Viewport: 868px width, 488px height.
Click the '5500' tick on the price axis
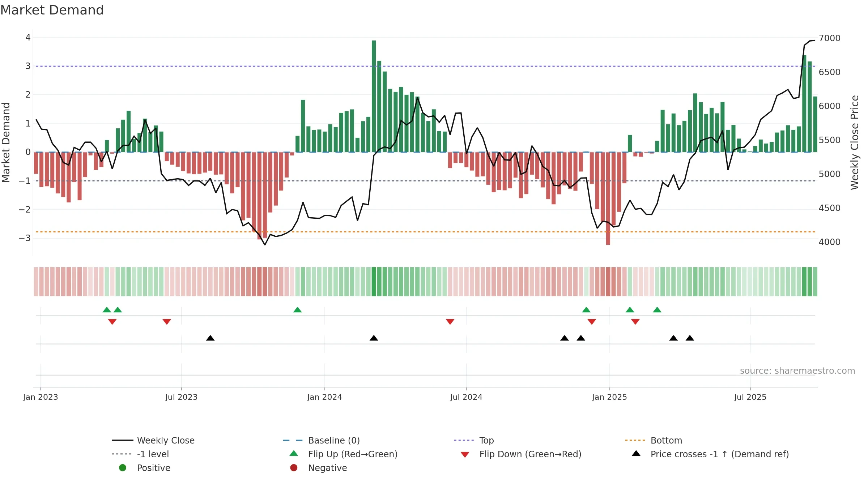[830, 140]
